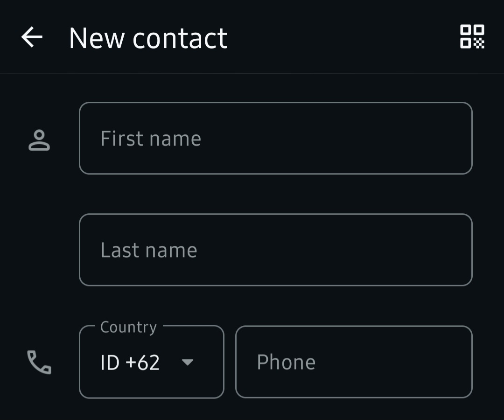This screenshot has width=504, height=420.
Task: Click right end of First name box
Action: 448,138
